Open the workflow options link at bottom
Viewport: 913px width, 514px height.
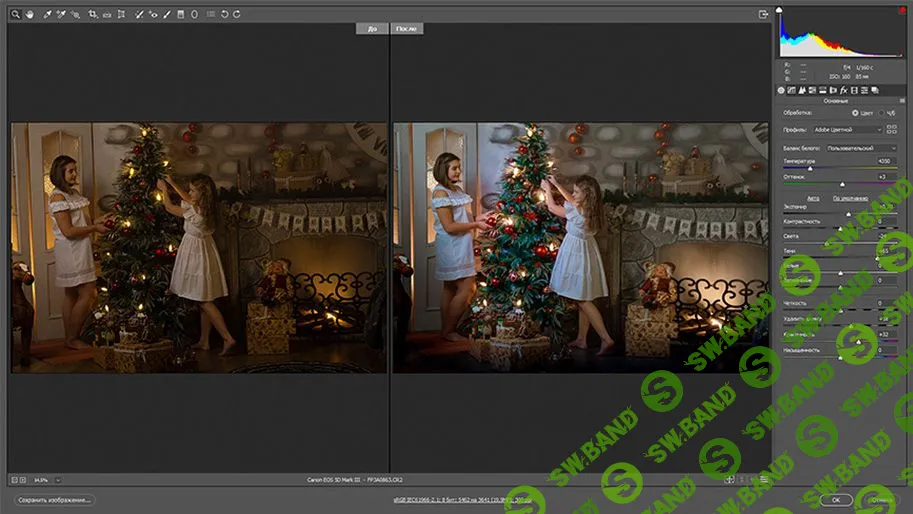click(462, 500)
